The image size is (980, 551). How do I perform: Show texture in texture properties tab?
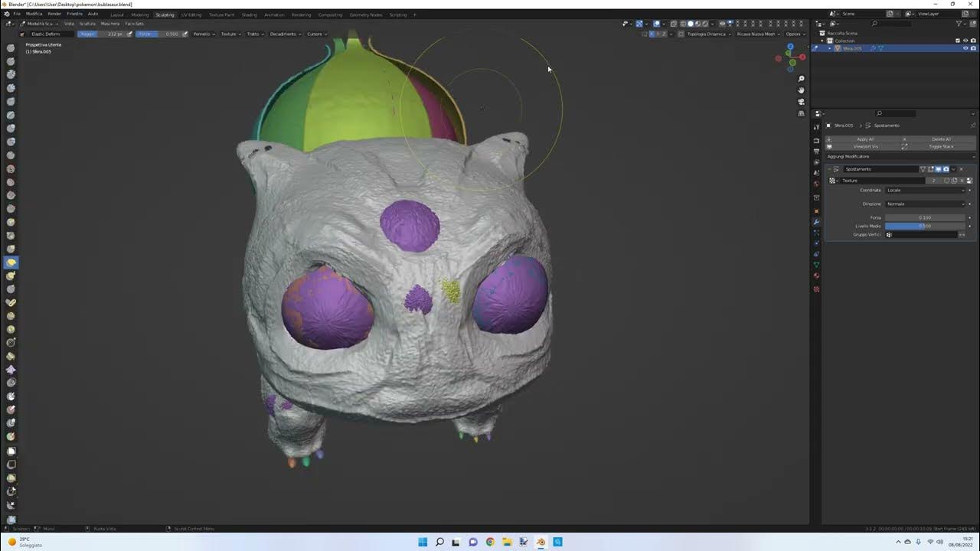969,181
